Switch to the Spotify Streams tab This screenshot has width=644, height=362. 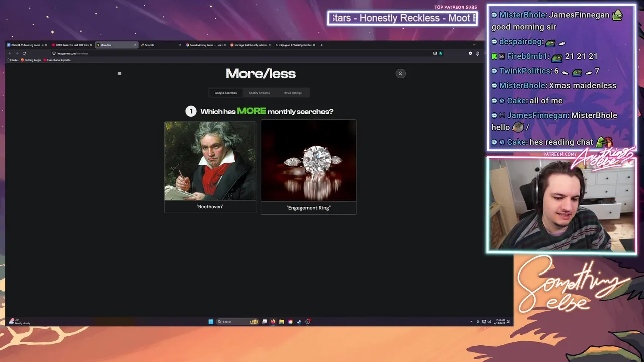[259, 93]
